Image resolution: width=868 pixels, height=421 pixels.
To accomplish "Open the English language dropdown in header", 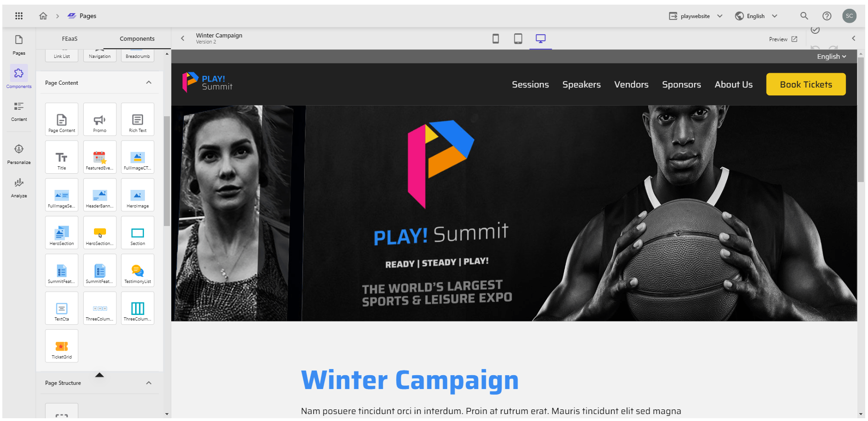I will [x=756, y=16].
